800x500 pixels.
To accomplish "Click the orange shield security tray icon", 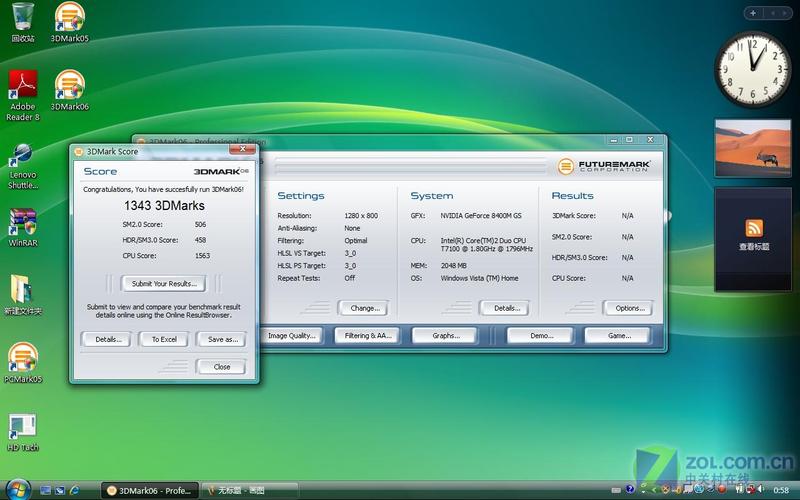I will (665, 490).
